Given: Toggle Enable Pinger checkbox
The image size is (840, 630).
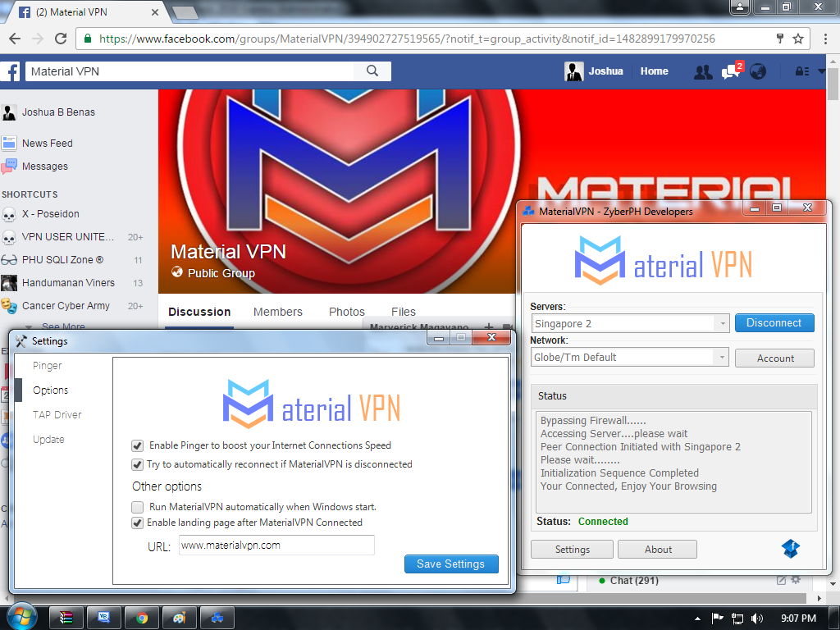Looking at the screenshot, I should coord(137,445).
